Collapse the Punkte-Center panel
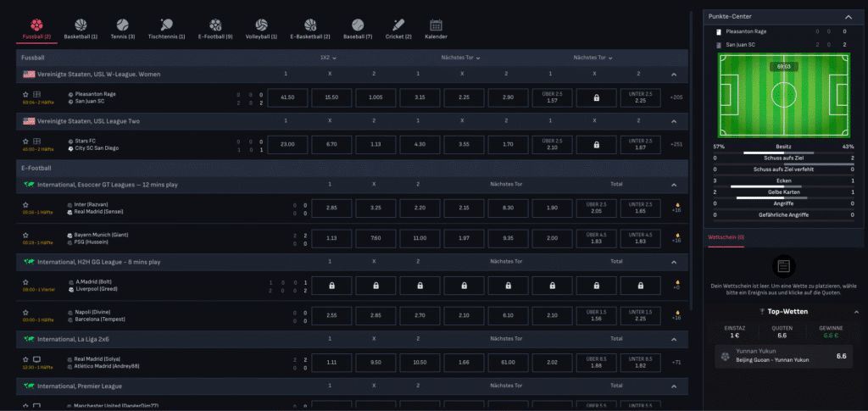Image resolution: width=868 pixels, height=411 pixels. [848, 17]
